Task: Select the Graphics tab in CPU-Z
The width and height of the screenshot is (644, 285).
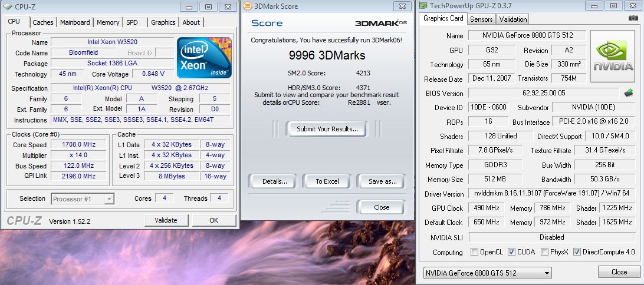Action: coord(163,22)
